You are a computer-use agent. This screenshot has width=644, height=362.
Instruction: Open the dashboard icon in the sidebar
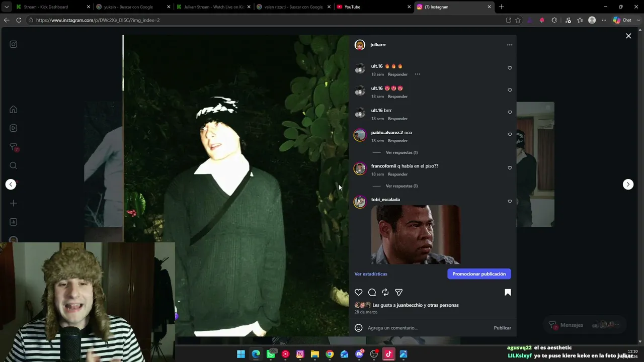click(x=14, y=222)
